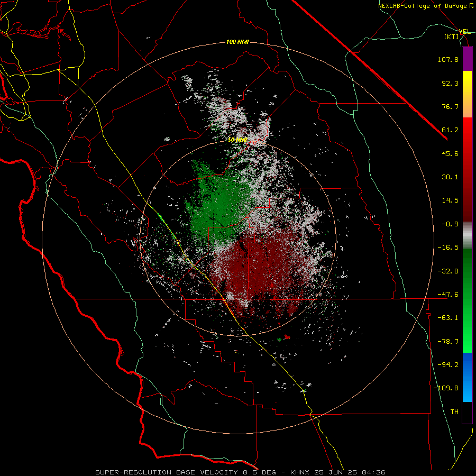The width and height of the screenshot is (476, 476).
Task: Click the -16.5 velocity scale value
Action: [448, 248]
